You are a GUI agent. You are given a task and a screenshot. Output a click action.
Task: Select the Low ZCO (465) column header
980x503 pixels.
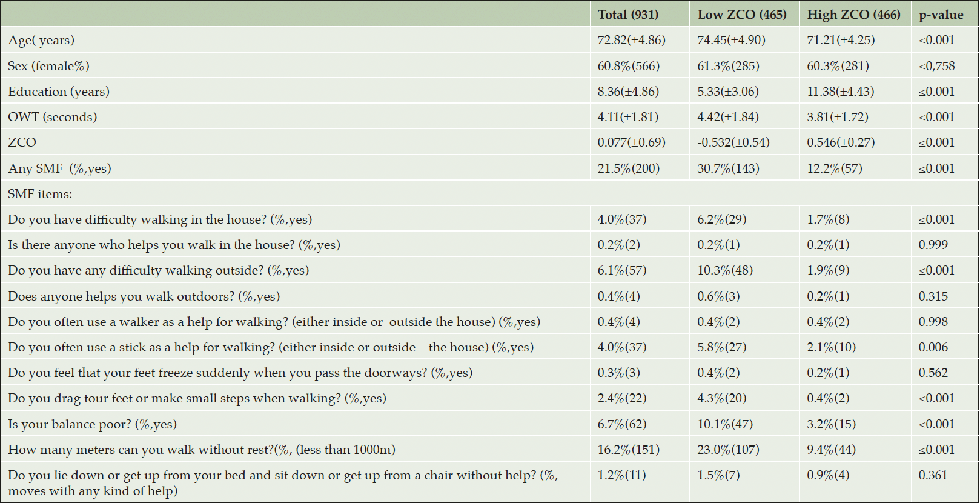click(x=742, y=15)
